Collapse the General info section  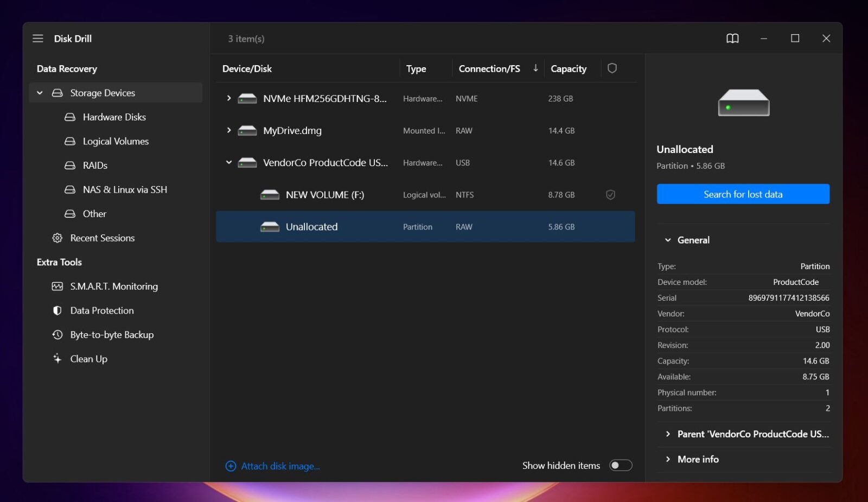(x=668, y=239)
